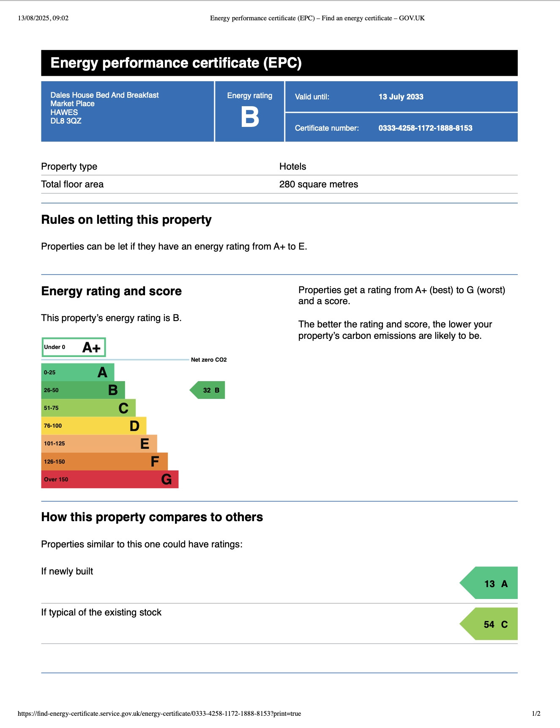This screenshot has height=728, width=560.
Task: Click the Valid until date 13 July 2033
Action: pyautogui.click(x=401, y=97)
